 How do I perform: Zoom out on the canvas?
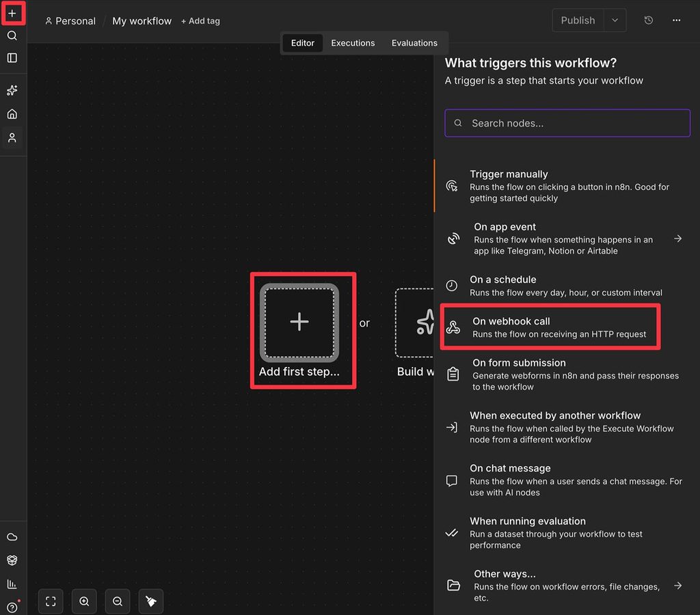coord(118,601)
